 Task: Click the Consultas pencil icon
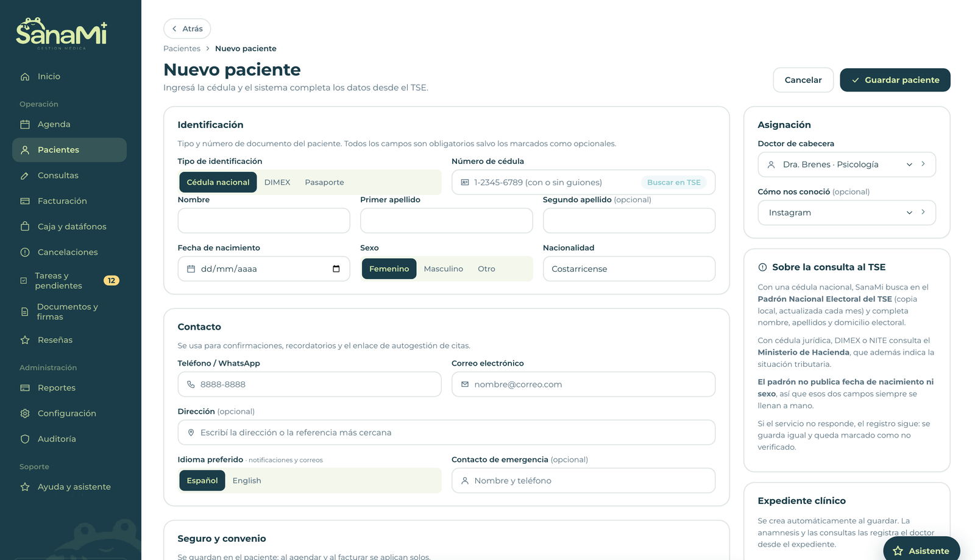[x=25, y=175]
